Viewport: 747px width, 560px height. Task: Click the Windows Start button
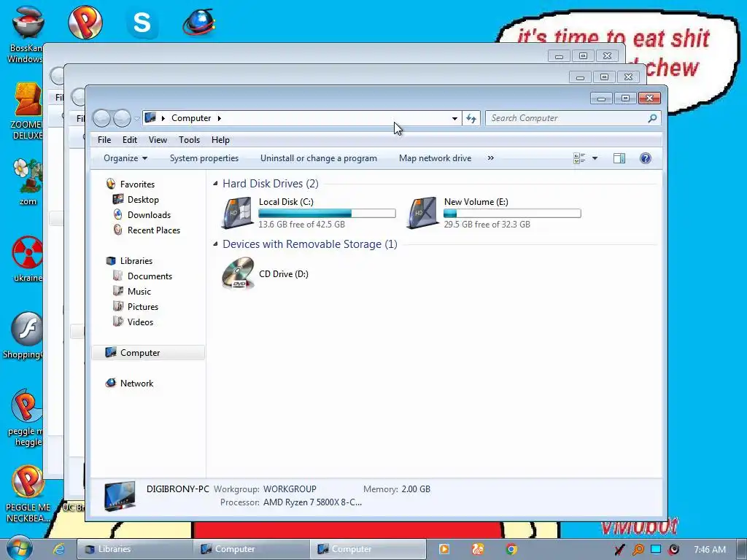coord(18,548)
